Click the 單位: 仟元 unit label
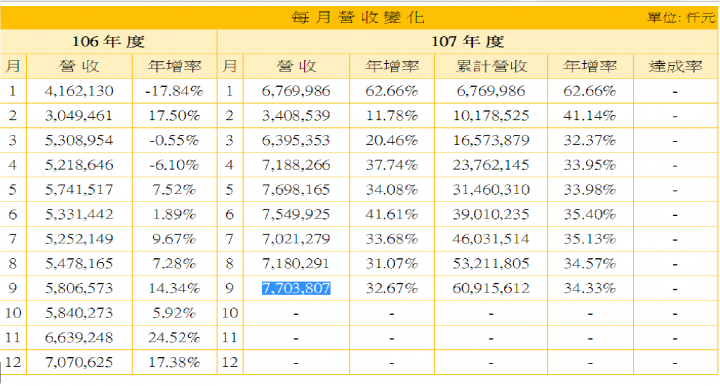Viewport: 720px width, 386px height. coord(681,17)
